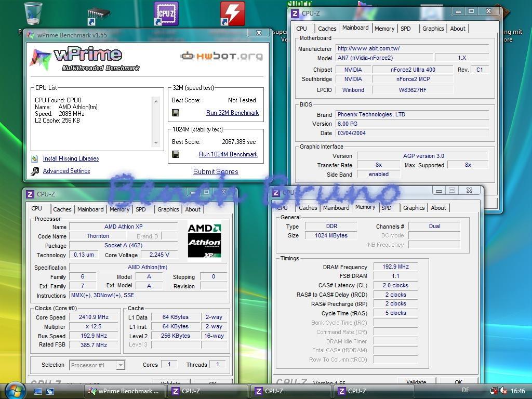Screen dimensions: 532x399
Task: Click the Z title icon of bottom-left CPU-Z window
Action: (x=30, y=194)
